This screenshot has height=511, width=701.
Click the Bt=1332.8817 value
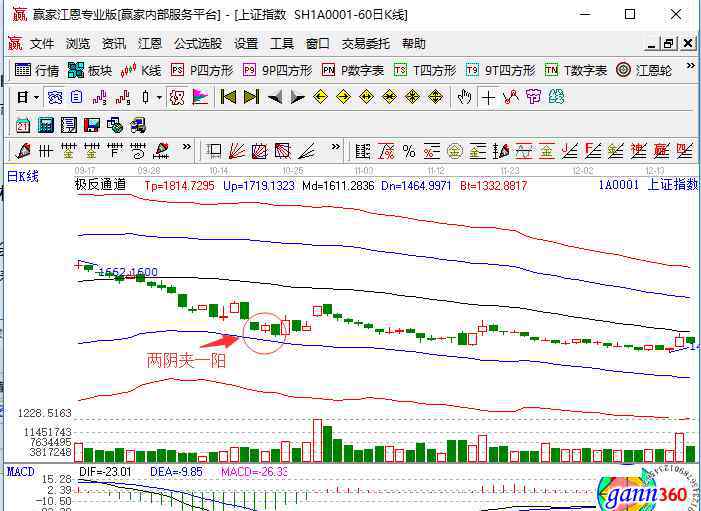[494, 185]
